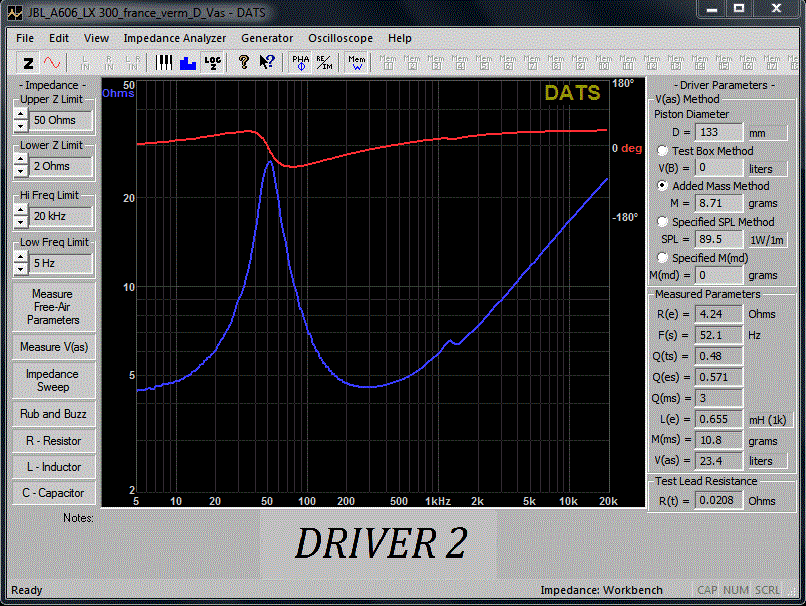Raise the Hi Freq Limit with up arrow
806x606 pixels.
(x=20, y=210)
